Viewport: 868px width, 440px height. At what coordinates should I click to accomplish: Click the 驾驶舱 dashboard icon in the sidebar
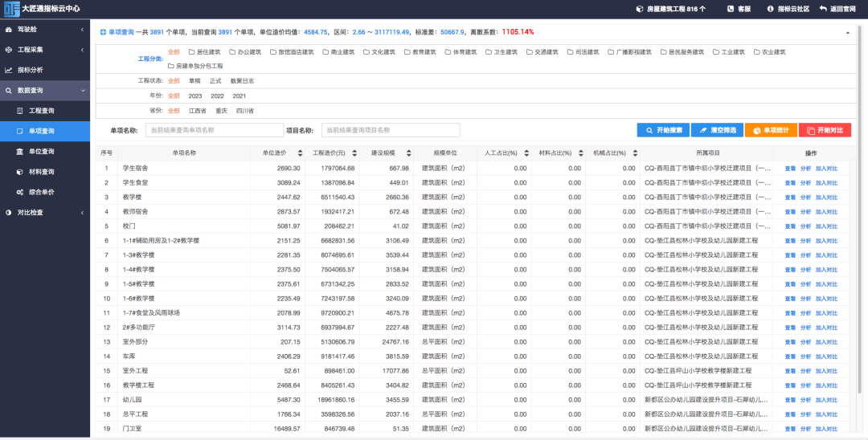point(8,29)
